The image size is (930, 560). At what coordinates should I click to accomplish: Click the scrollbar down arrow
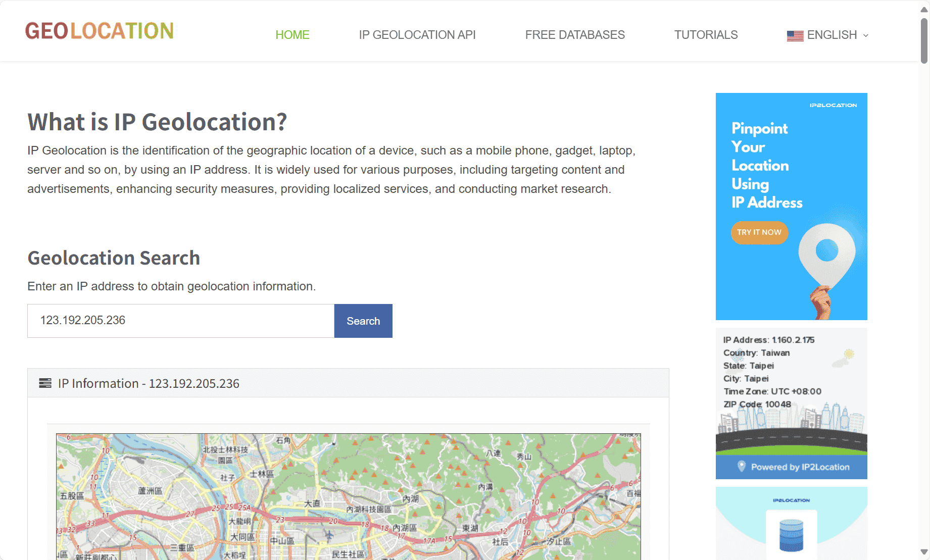(924, 550)
